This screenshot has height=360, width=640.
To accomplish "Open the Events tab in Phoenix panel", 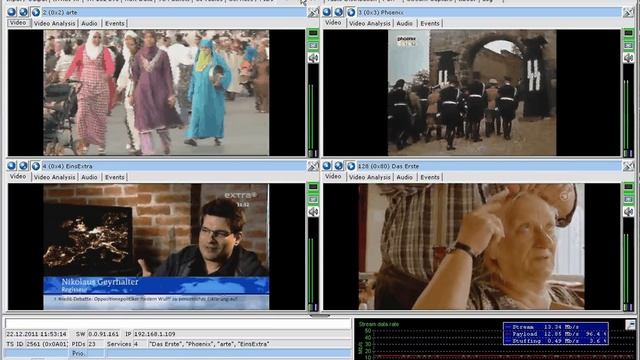I will 430,23.
